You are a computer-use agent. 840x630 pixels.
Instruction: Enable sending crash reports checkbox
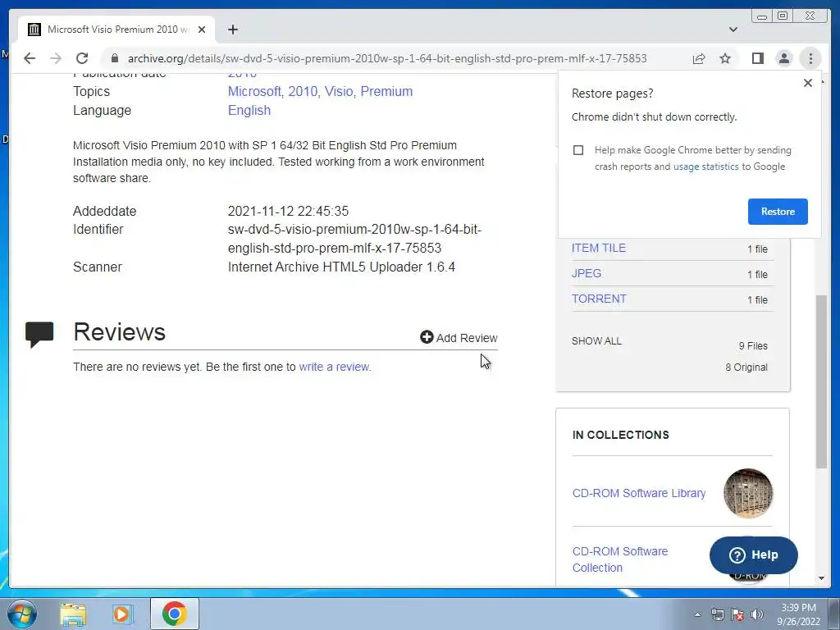578,150
